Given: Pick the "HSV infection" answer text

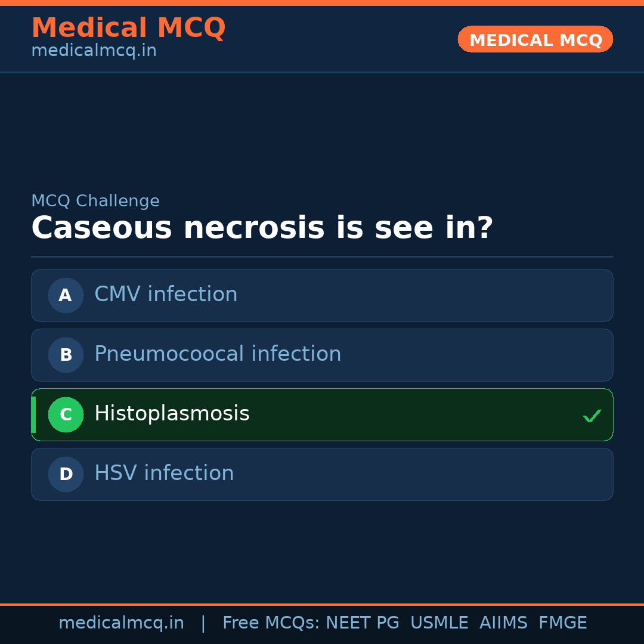Looking at the screenshot, I should tap(164, 473).
